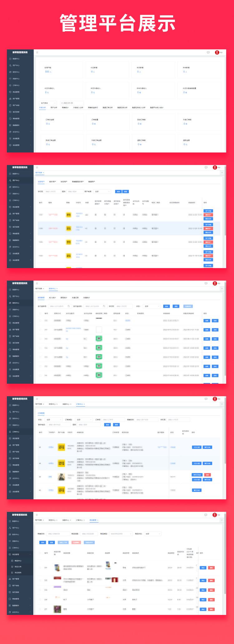The width and height of the screenshot is (234, 644).
Task: Click user avatar on the 用户列表 screen
Action: 215,167
